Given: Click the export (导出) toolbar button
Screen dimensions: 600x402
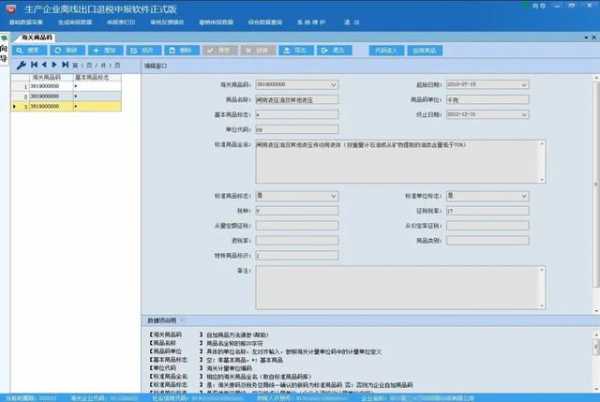Looking at the screenshot, I should point(297,49).
